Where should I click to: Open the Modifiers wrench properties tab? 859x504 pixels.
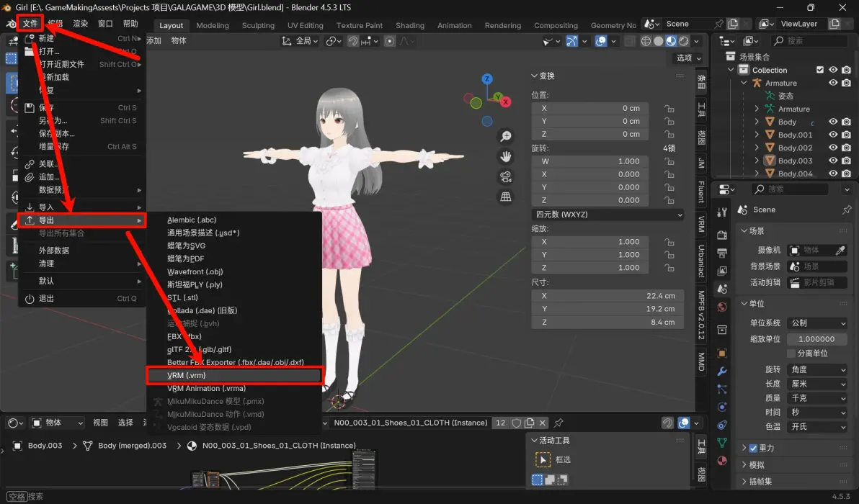point(722,371)
